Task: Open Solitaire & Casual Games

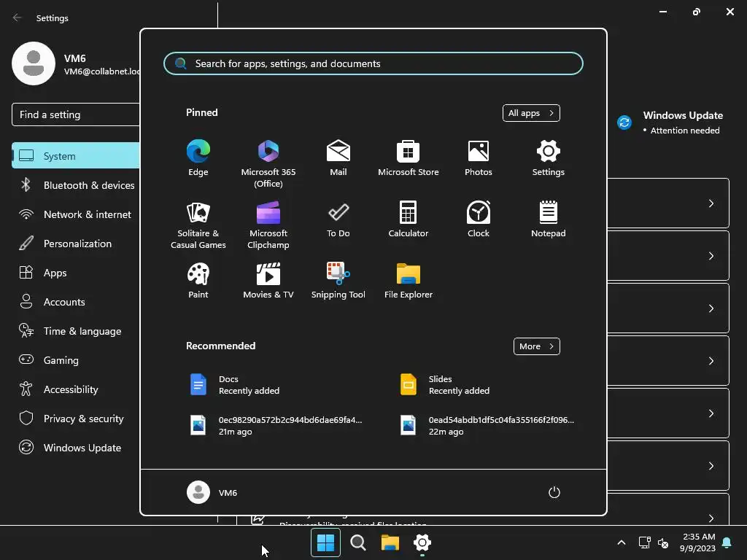Action: coord(198,225)
